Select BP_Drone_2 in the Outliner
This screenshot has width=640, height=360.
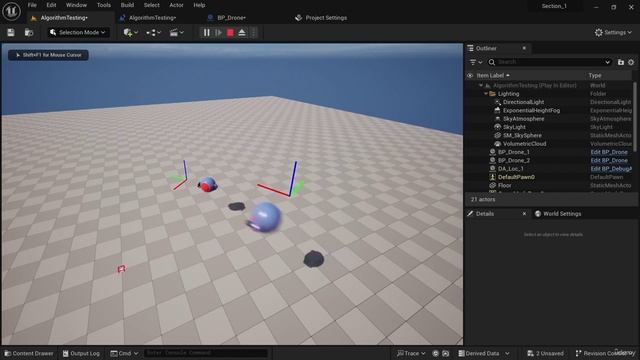point(513,160)
